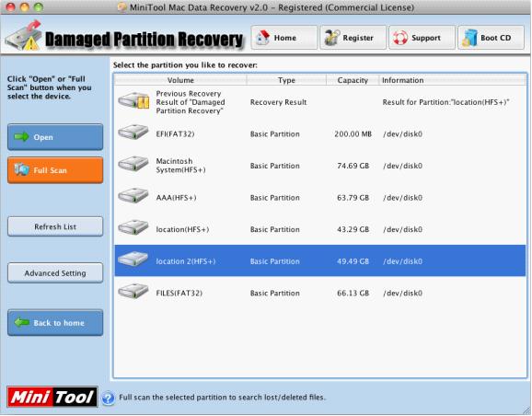Click the Boot CD icon

(469, 38)
